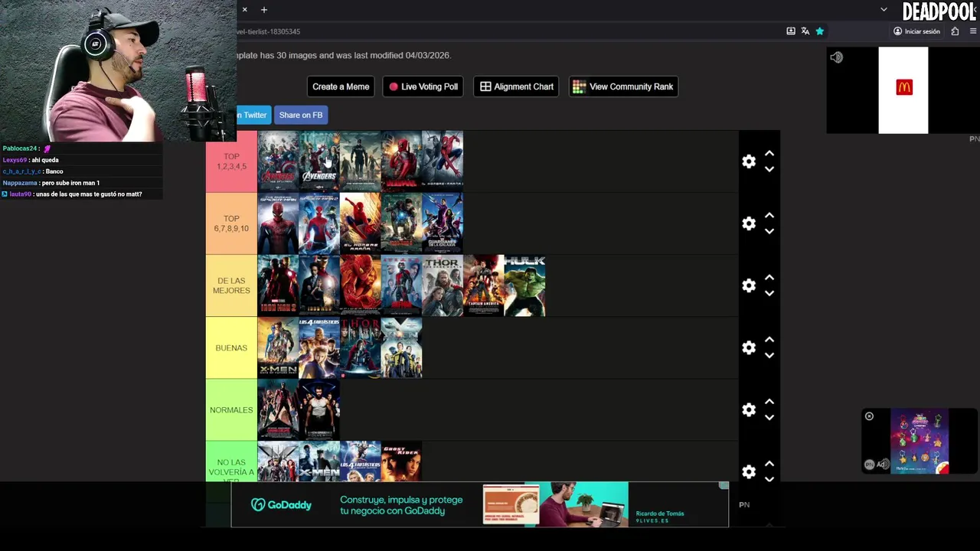The height and width of the screenshot is (551, 980).
Task: Move NORMALES row down
Action: tap(769, 417)
